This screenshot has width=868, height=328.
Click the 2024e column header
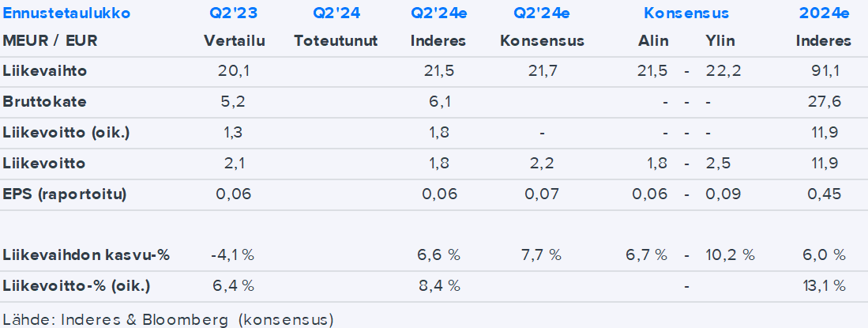coord(823,13)
